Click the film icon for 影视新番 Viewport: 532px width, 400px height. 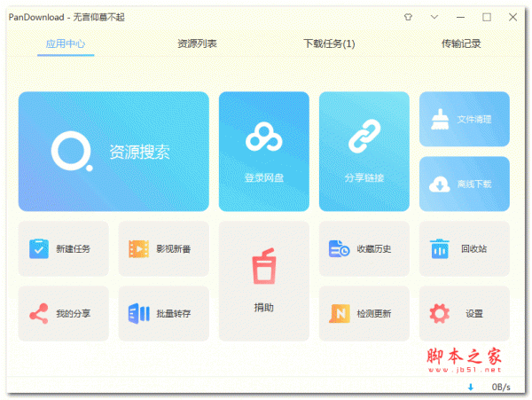click(x=139, y=248)
